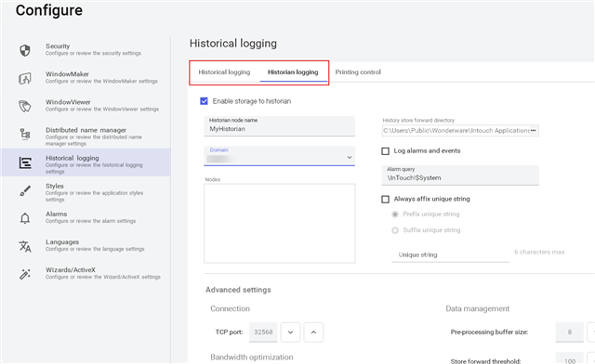The height and width of the screenshot is (364, 595).
Task: Select the Wizards/ActiveX wand icon
Action: 25,274
